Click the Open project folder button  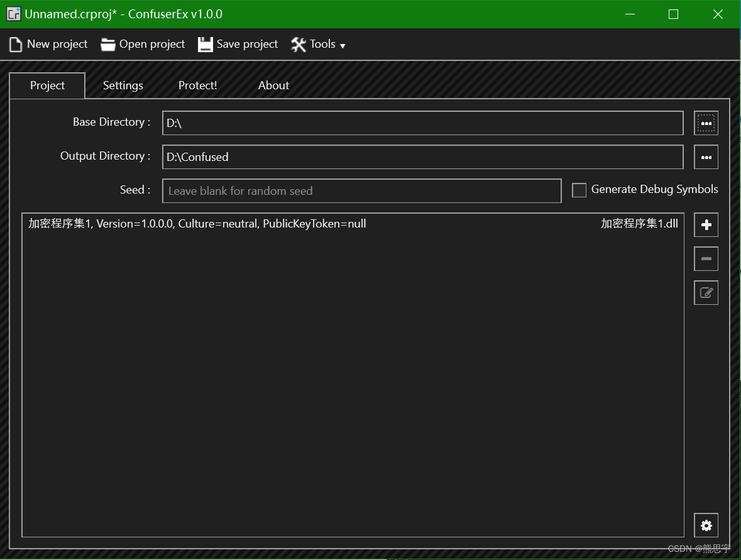click(143, 45)
